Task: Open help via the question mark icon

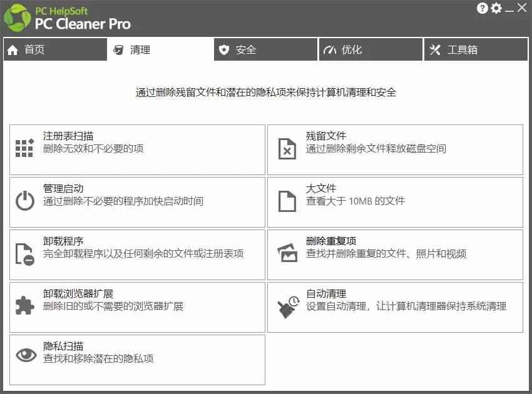Action: [x=482, y=8]
